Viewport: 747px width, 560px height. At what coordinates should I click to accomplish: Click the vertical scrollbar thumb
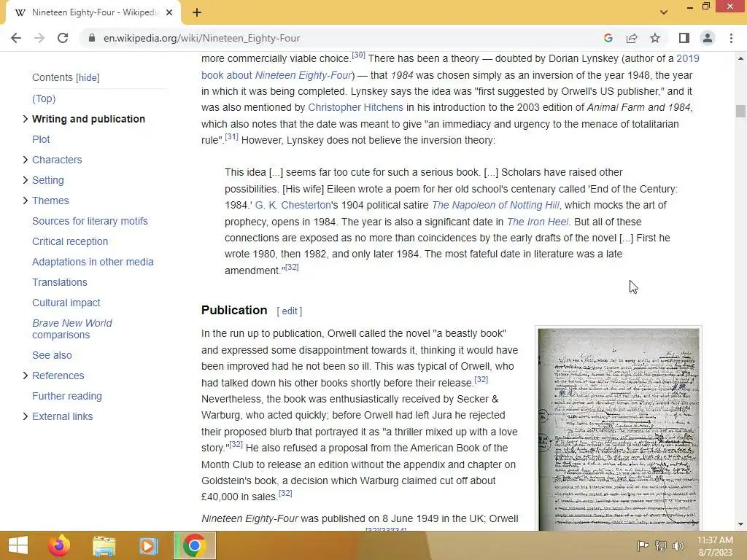point(740,111)
